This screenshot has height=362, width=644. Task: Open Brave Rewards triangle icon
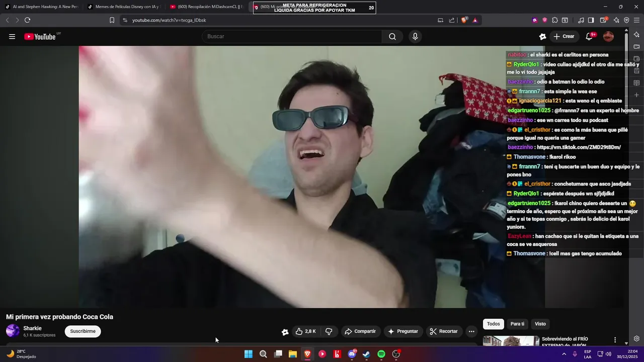[475, 20]
